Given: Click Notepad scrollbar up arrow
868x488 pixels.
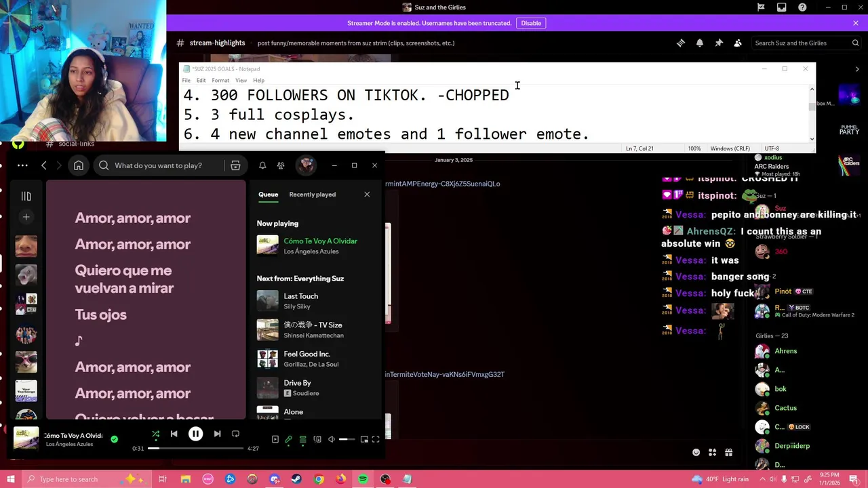Looking at the screenshot, I should 812,89.
